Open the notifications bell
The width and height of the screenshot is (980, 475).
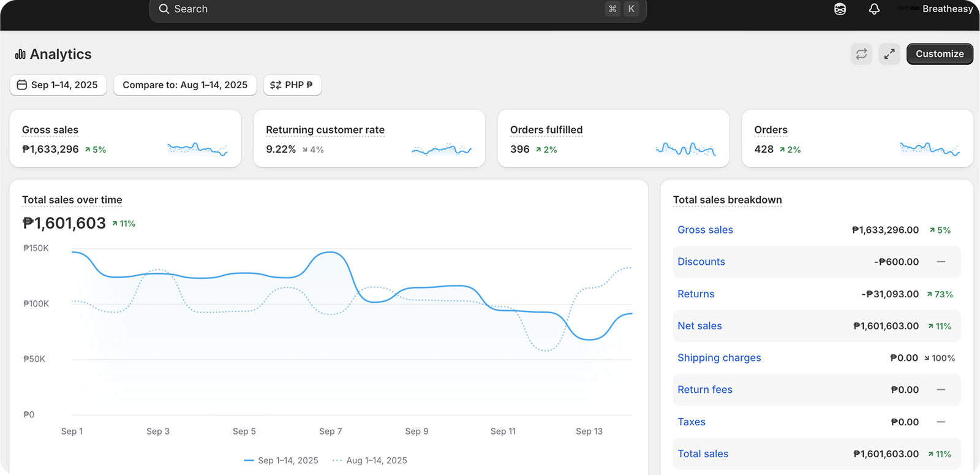[x=874, y=9]
